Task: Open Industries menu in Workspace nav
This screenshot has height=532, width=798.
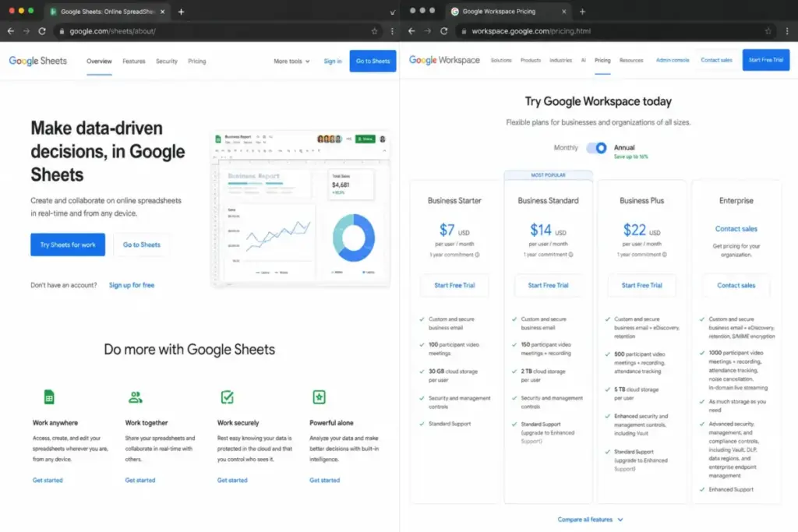Action: click(x=560, y=60)
